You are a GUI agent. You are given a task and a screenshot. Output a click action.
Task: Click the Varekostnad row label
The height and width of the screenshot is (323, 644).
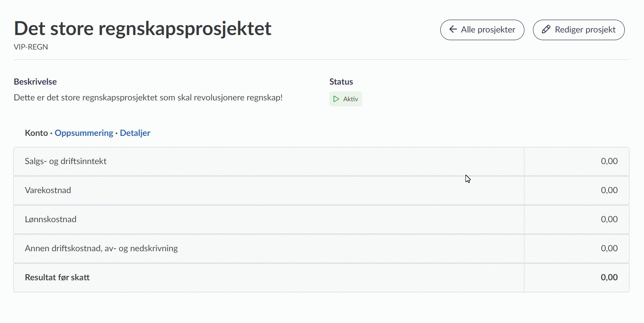[48, 190]
